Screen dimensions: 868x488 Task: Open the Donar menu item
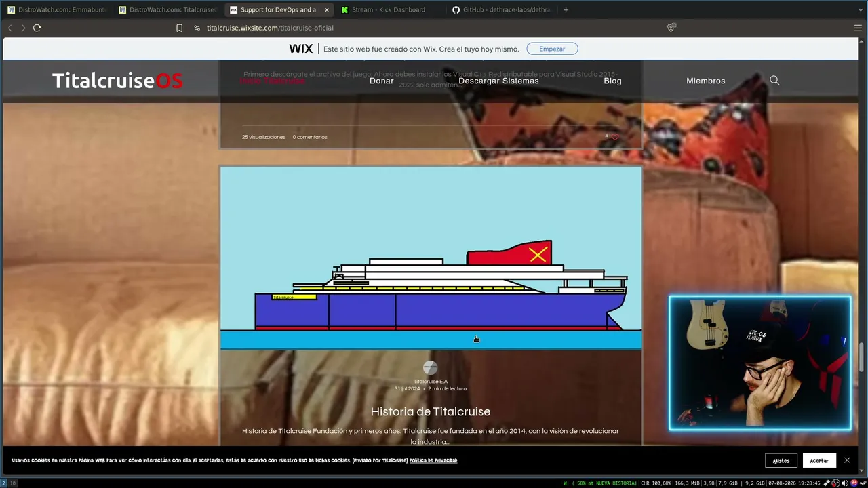coord(382,81)
